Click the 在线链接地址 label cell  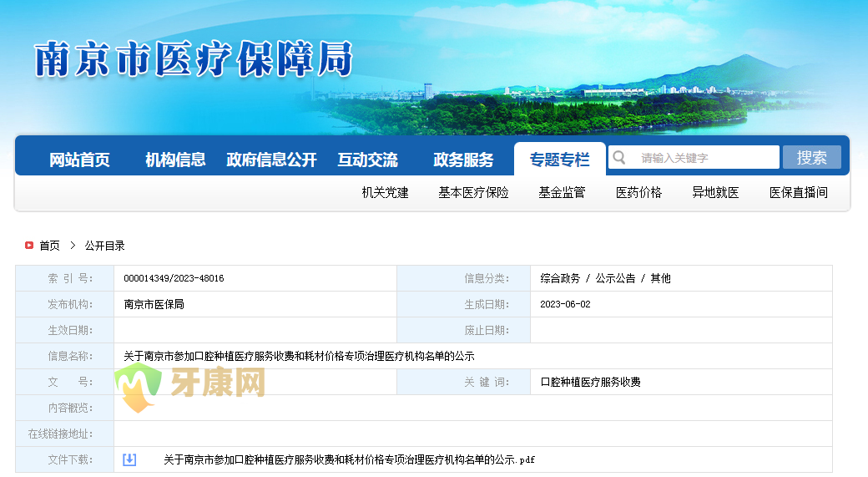coord(65,434)
